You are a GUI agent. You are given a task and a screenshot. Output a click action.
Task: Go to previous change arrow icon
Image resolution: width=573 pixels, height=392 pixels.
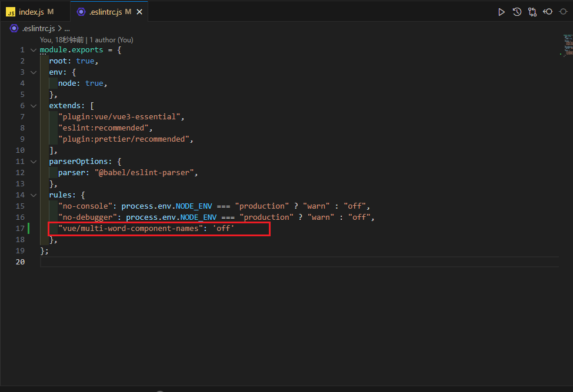point(548,12)
